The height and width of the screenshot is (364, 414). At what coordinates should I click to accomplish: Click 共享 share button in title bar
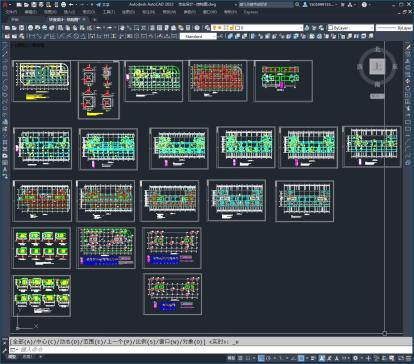103,5
